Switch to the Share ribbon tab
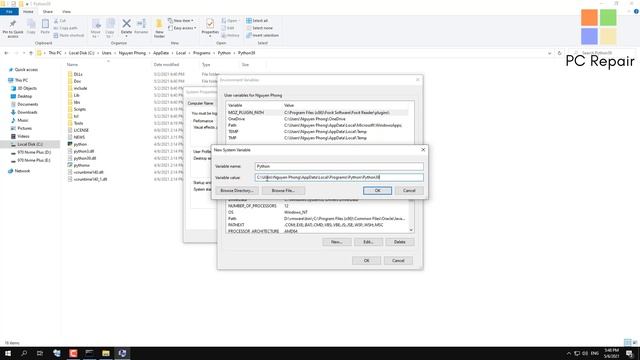640x360 pixels. point(47,11)
